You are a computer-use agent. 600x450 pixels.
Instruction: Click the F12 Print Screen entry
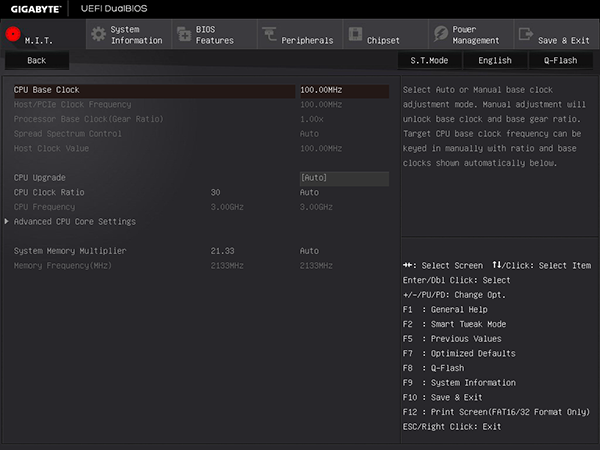click(496, 412)
